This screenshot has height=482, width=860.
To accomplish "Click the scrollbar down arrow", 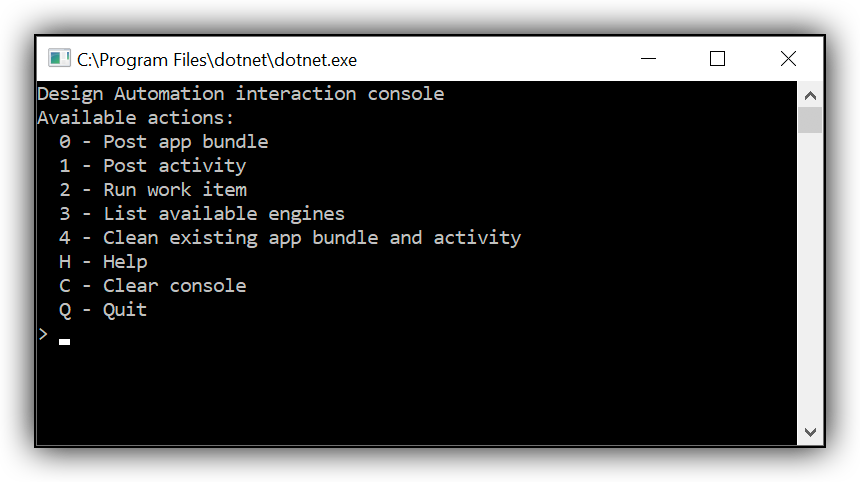I will 810,432.
